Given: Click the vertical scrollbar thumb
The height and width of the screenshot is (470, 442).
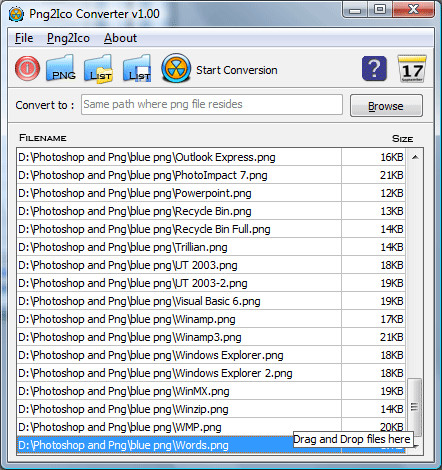Looking at the screenshot, I should tap(414, 407).
